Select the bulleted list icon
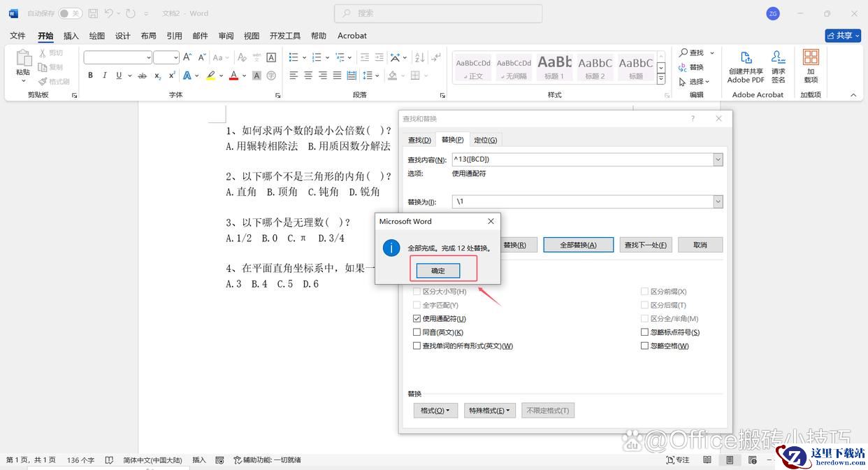The width and height of the screenshot is (868, 470). pos(294,57)
